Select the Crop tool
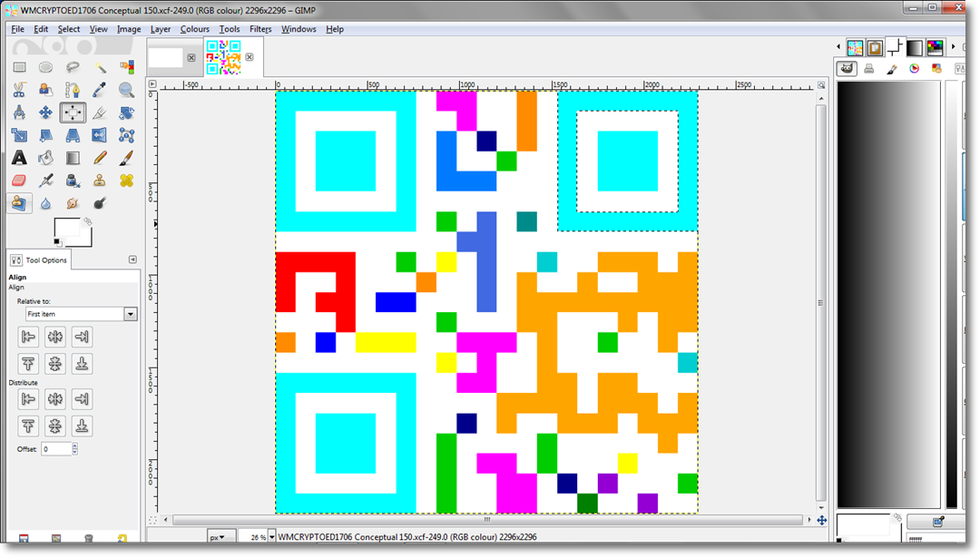The width and height of the screenshot is (980, 558). [x=100, y=113]
